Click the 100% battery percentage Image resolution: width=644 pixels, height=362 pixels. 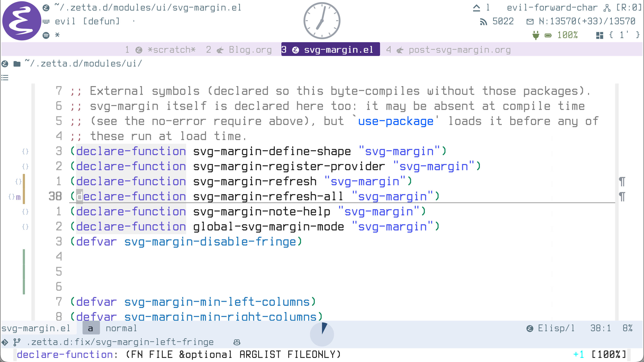click(x=567, y=35)
